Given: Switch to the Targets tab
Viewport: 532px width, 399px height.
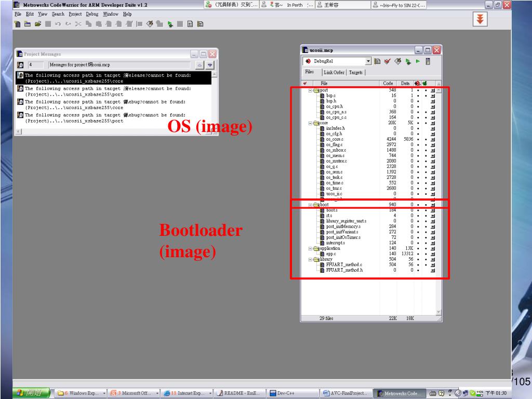Looking at the screenshot, I should (355, 73).
